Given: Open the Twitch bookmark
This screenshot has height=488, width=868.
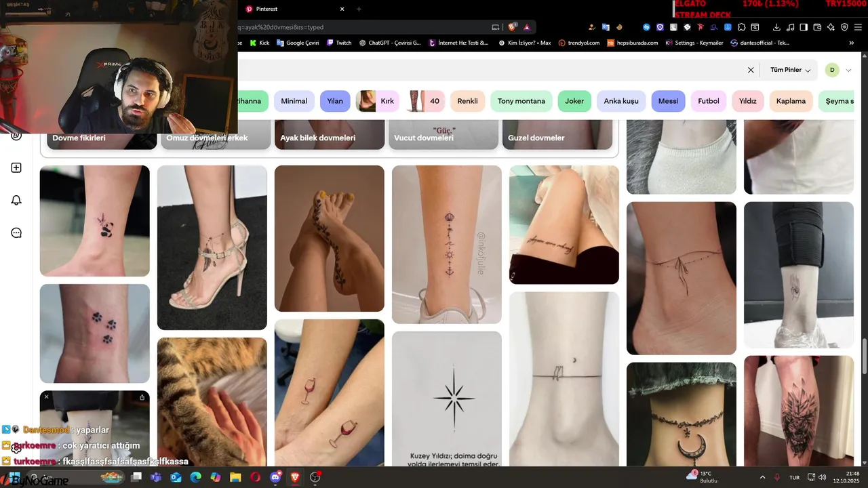Looking at the screenshot, I should (x=339, y=43).
